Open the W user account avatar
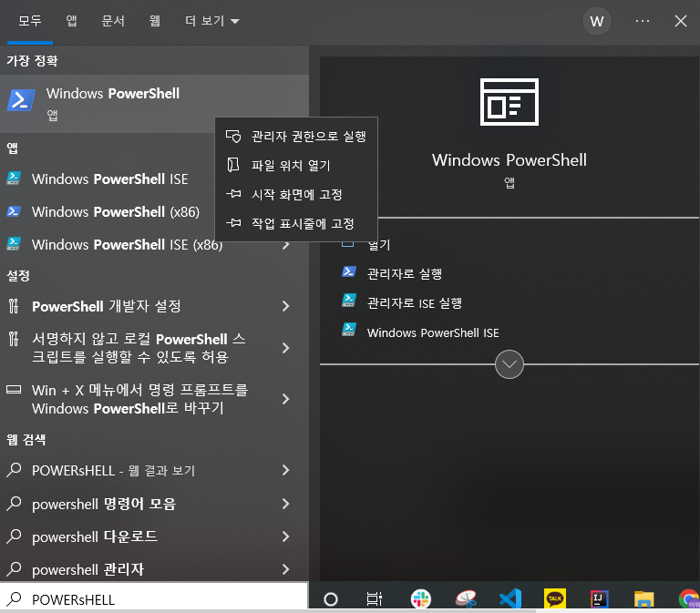 point(596,21)
